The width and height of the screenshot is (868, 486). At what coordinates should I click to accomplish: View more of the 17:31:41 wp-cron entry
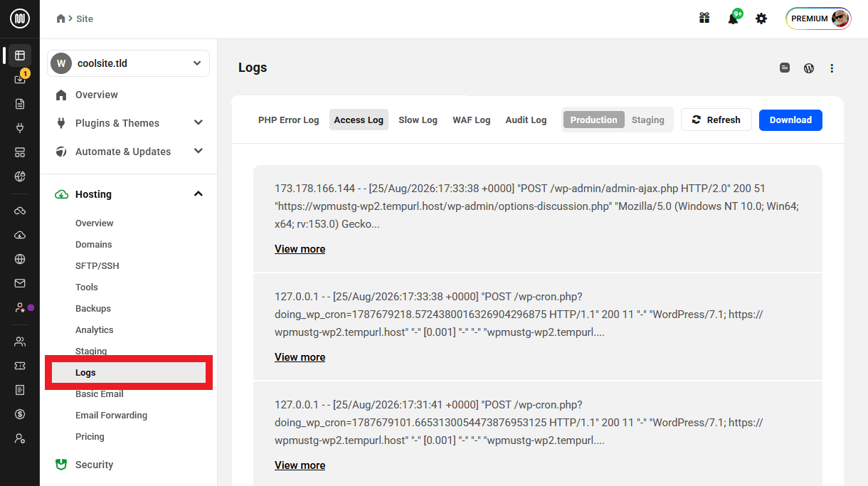(300, 465)
